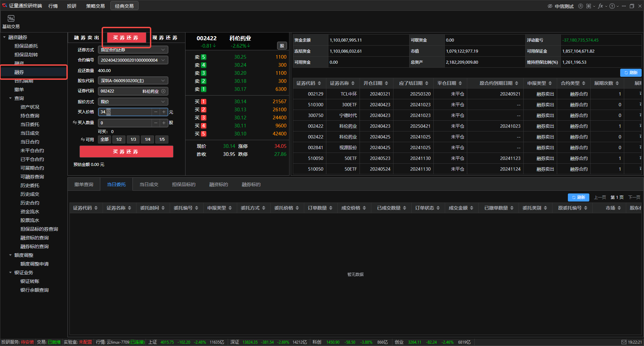The width and height of the screenshot is (644, 346).
Task: Click the help question mark icon
Action: pyautogui.click(x=612, y=6)
